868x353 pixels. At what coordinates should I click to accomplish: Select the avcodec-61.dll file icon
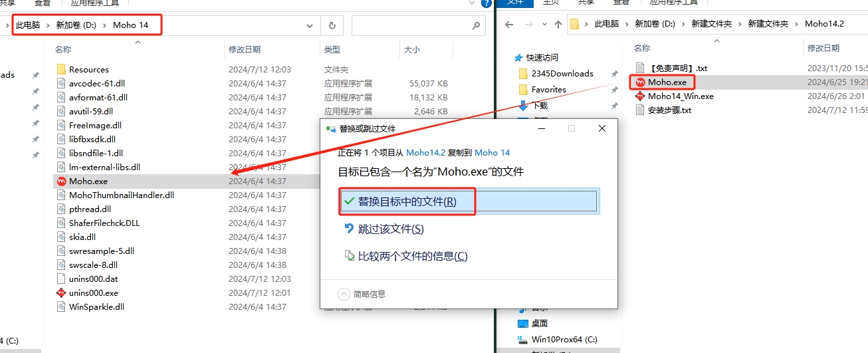61,83
